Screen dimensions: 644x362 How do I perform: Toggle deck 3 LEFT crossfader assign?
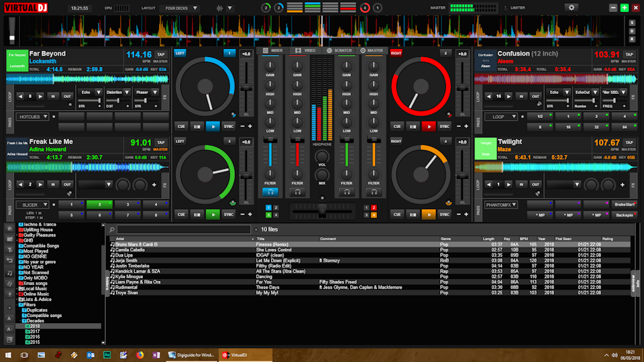coord(180,141)
